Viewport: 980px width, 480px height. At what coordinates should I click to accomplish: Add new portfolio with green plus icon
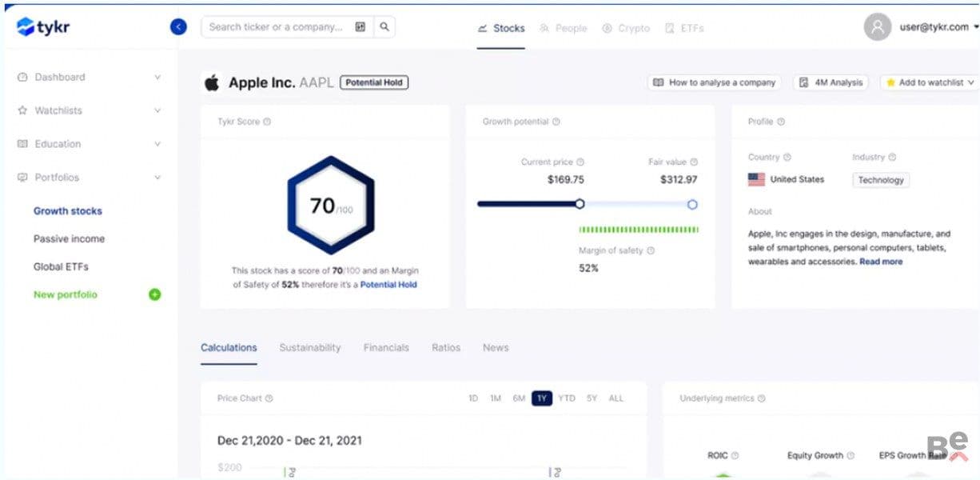(155, 294)
